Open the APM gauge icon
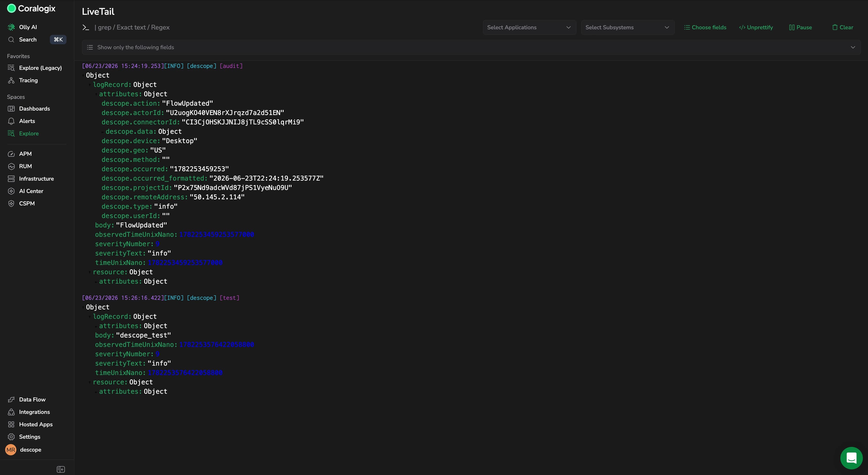Screen dimensions: 868x475 (x=11, y=154)
